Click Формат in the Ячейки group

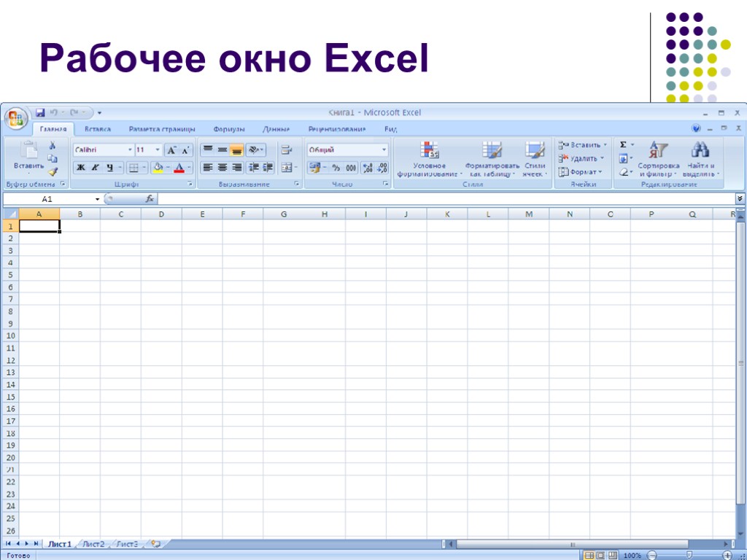580,172
